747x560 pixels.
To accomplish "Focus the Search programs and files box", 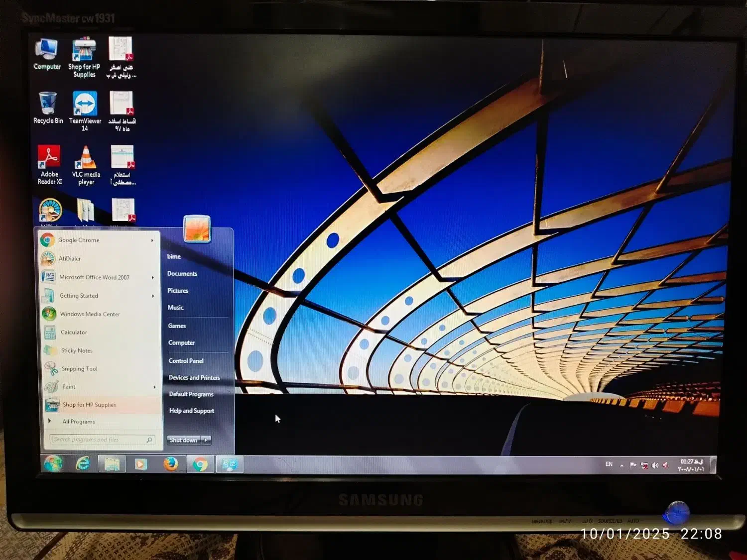I will pyautogui.click(x=103, y=440).
